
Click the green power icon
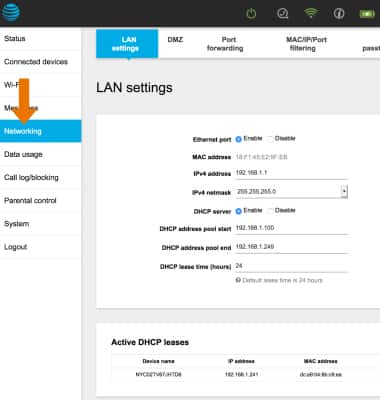click(251, 13)
